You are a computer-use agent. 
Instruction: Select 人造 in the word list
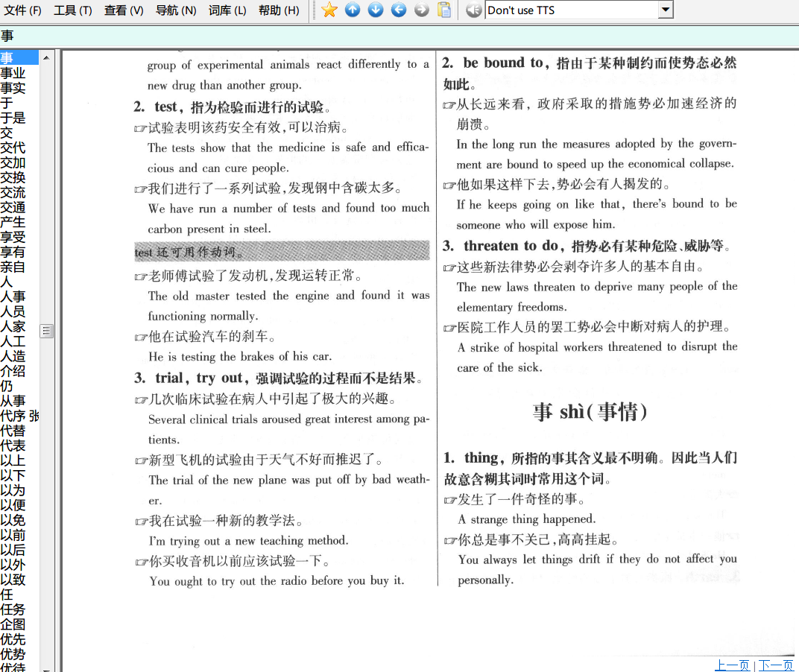(x=13, y=355)
